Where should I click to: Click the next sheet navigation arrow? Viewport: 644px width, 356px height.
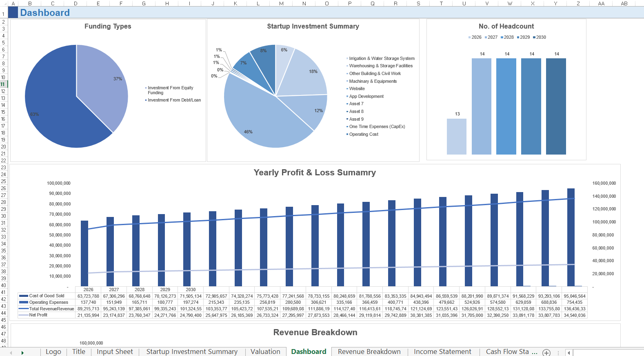pyautogui.click(x=22, y=353)
